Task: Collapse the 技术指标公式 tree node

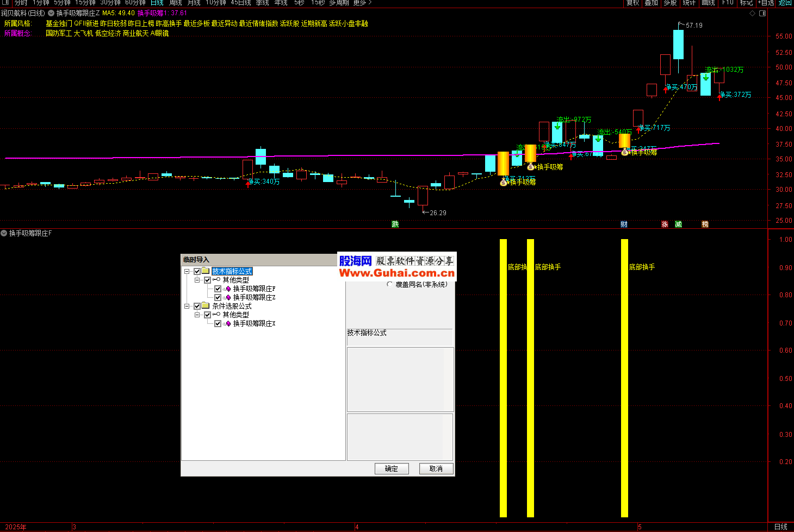Action: point(187,271)
